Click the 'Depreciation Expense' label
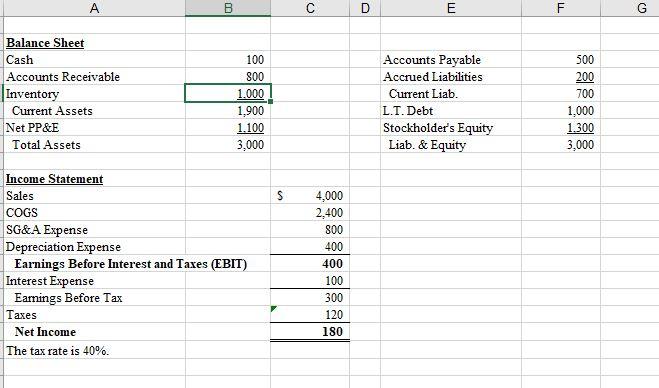This screenshot has height=388, width=659. [x=63, y=247]
